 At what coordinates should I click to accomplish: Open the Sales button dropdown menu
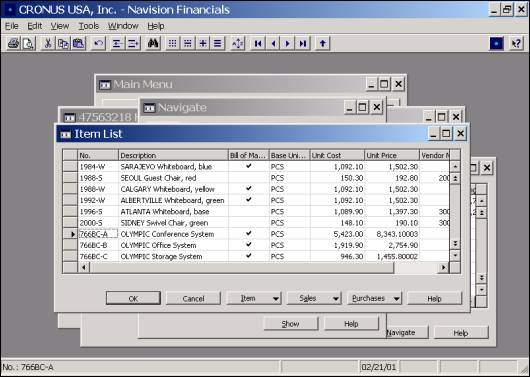click(314, 299)
